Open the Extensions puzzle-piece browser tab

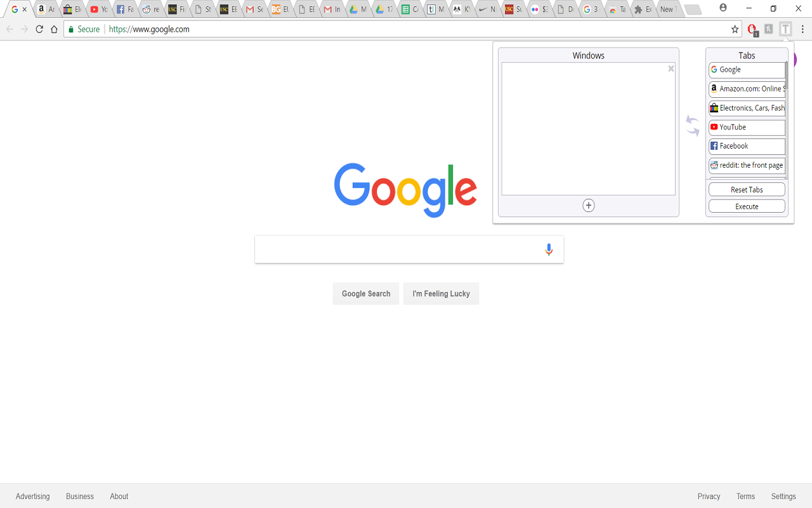coord(643,10)
